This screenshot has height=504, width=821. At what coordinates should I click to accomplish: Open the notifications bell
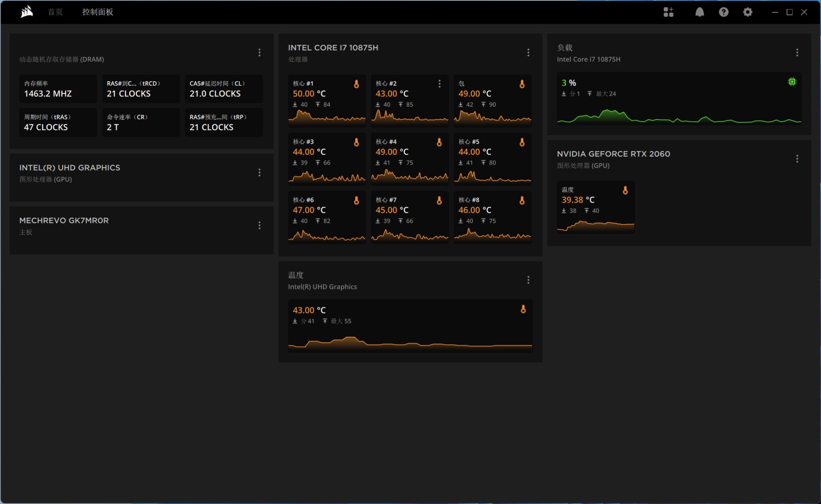pos(700,12)
